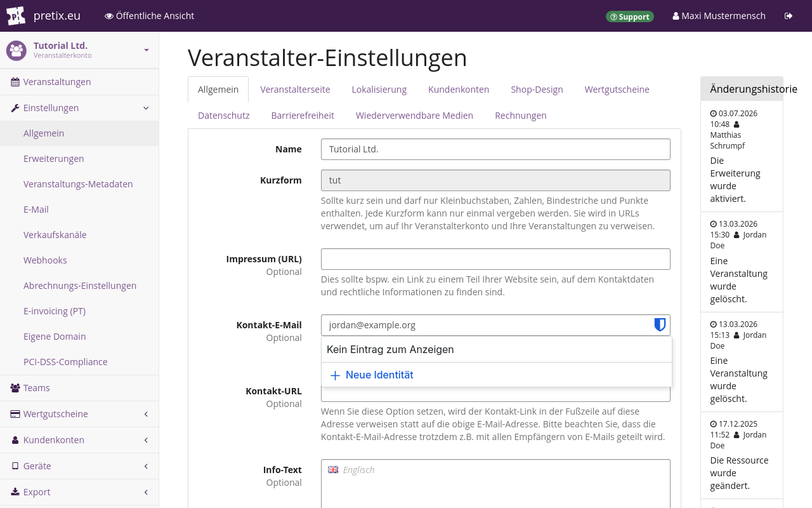Screen dimensions: 812x508
Task: Open the Öffentliche Ansicht public view link
Action: [150, 16]
